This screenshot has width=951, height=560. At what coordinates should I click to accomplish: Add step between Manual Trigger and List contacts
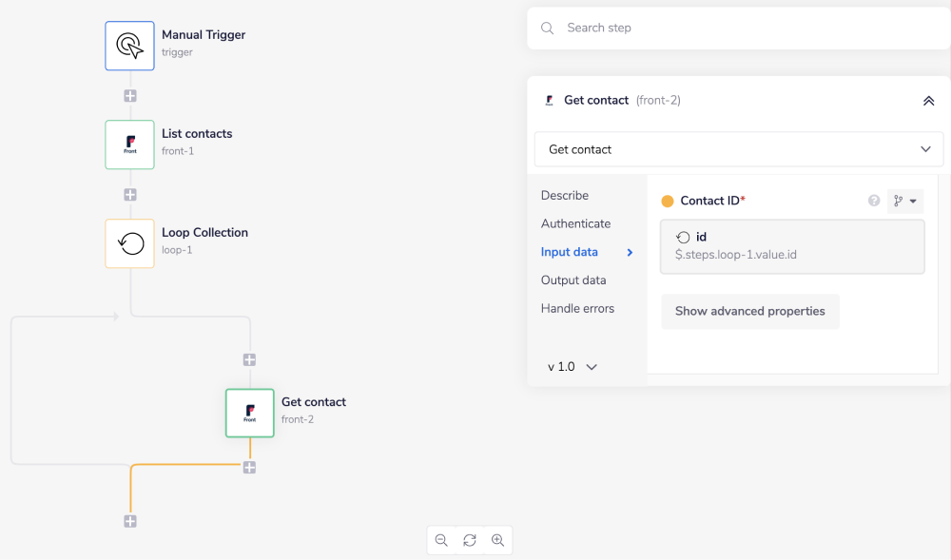(130, 96)
